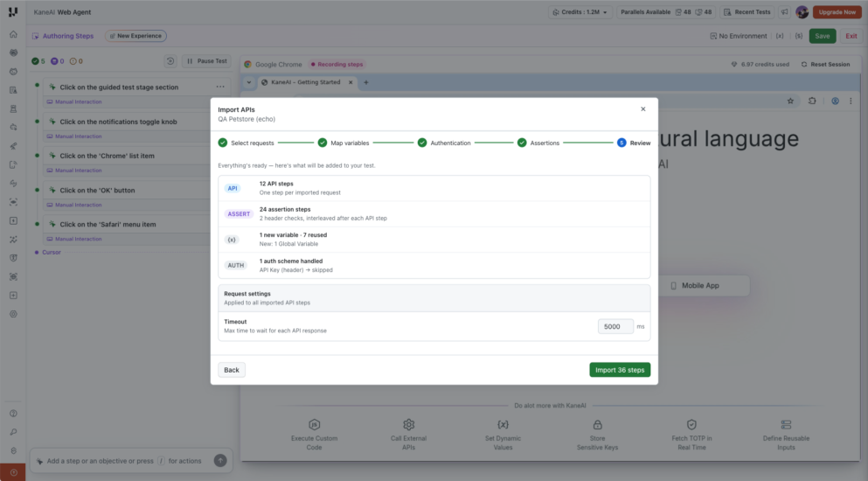Go back with the Back button
This screenshot has width=868, height=481.
[232, 370]
